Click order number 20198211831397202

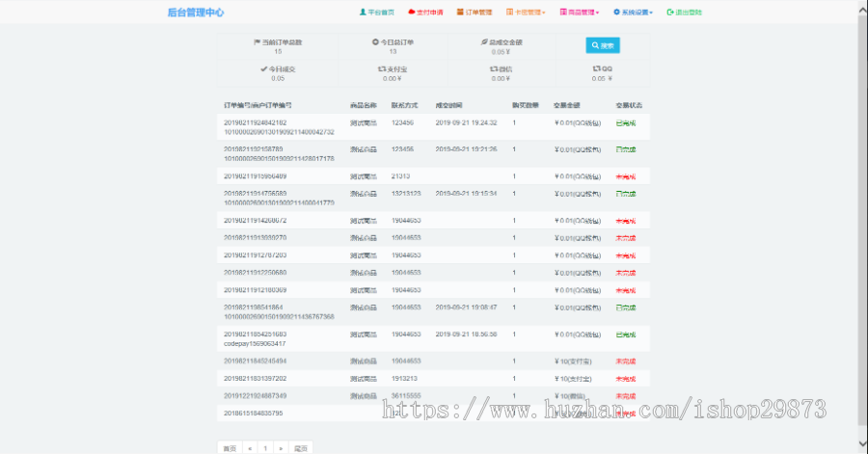[x=256, y=379]
